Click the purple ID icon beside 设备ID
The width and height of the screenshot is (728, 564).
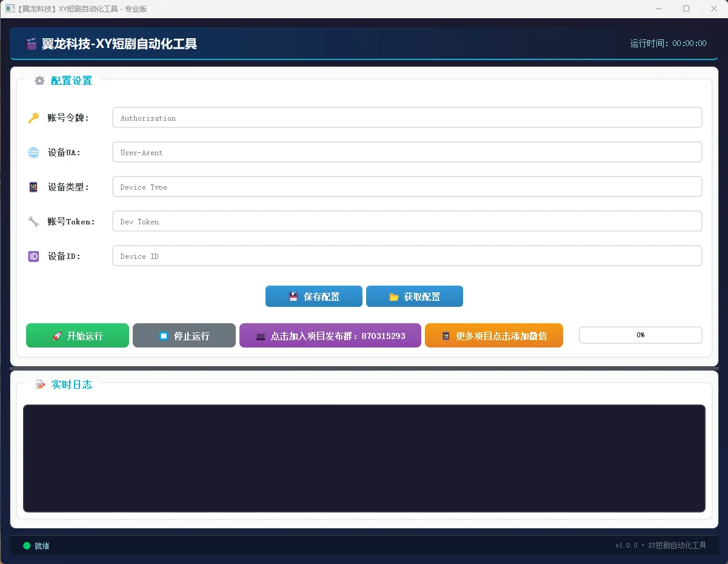(x=33, y=257)
